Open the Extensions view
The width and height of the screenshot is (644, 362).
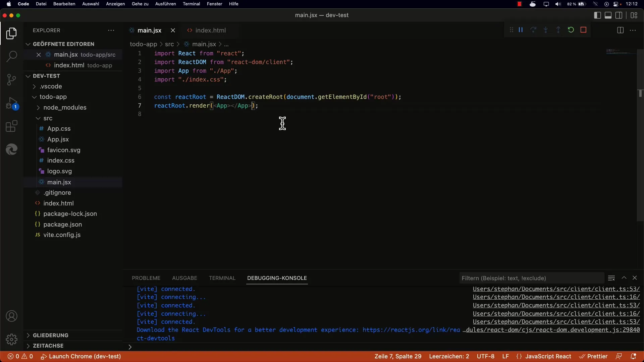coord(11,126)
